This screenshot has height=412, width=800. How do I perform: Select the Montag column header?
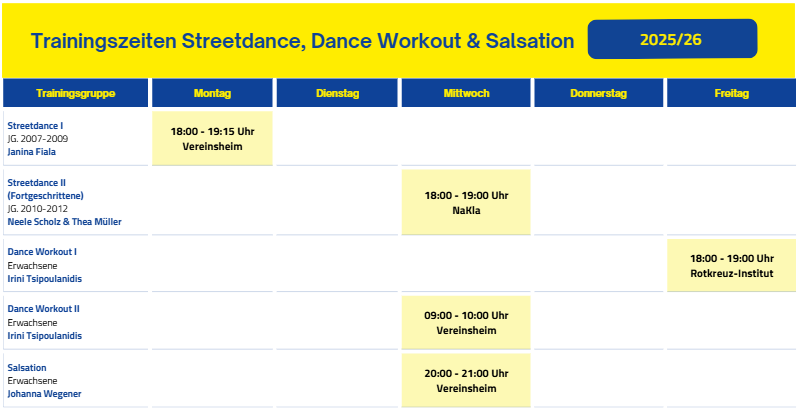click(x=212, y=93)
